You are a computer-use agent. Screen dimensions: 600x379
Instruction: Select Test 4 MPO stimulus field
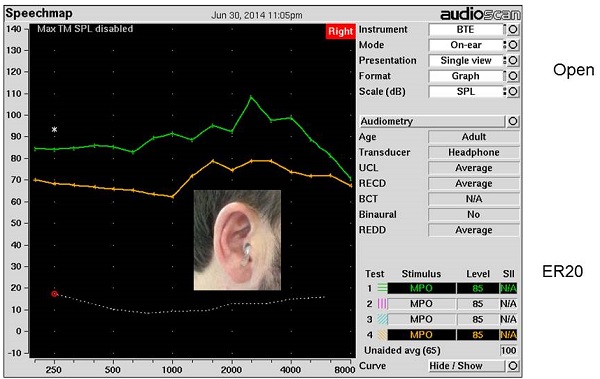point(421,335)
